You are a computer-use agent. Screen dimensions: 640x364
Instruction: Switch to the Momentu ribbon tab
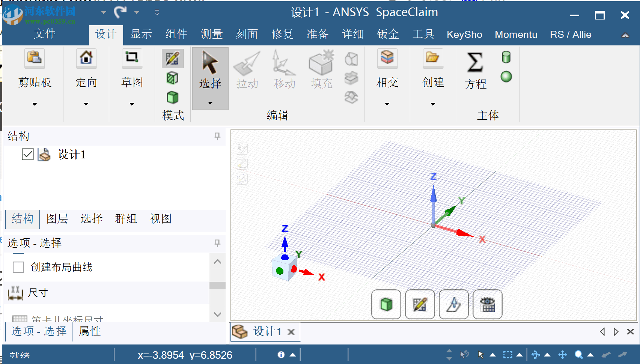(x=516, y=35)
